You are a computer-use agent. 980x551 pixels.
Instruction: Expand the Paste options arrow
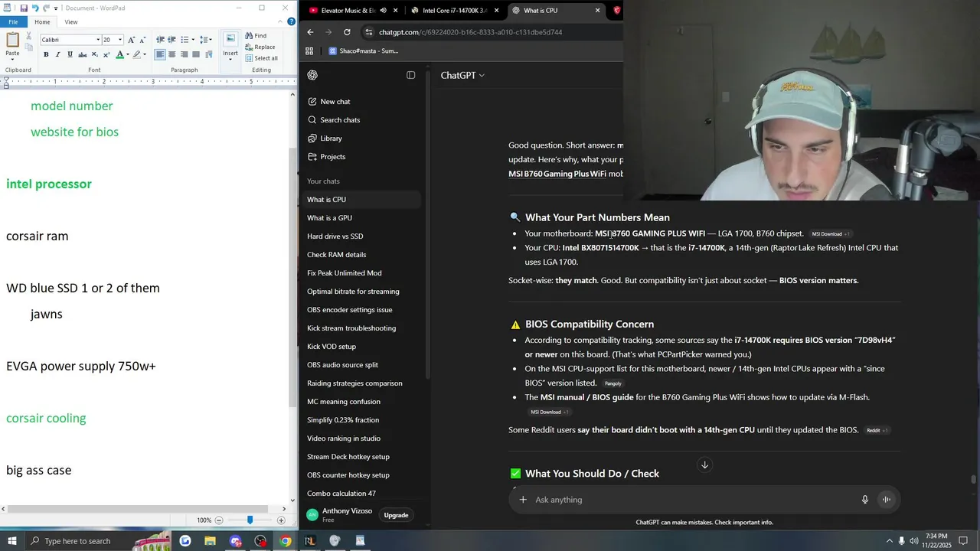point(12,60)
